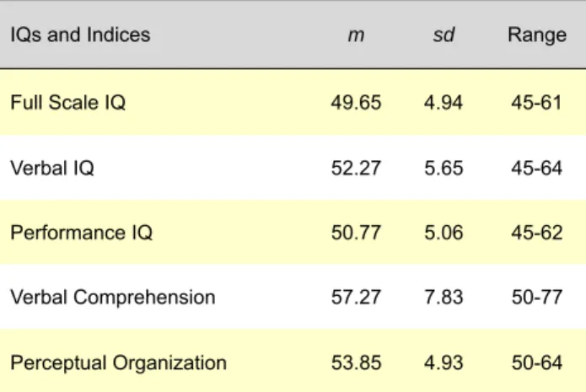
Task: Click the range cell 50-77
Action: click(536, 298)
